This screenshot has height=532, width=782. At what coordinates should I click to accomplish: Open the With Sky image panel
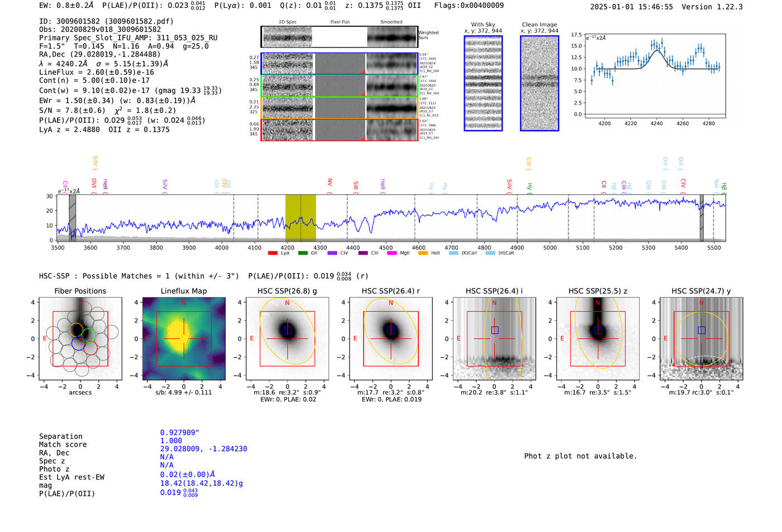(483, 83)
